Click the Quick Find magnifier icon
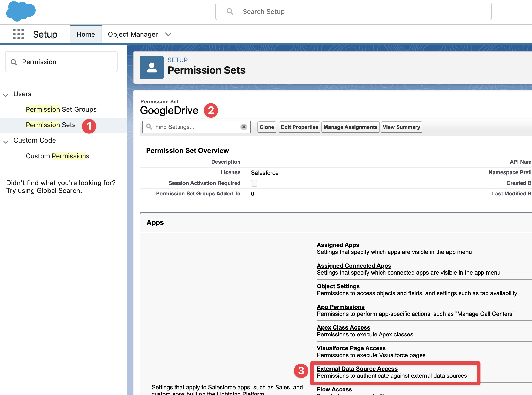The height and width of the screenshot is (395, 532). [14, 62]
